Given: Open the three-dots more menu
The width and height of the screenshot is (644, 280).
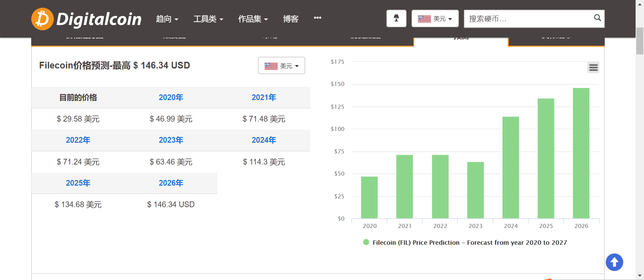Looking at the screenshot, I should tap(318, 18).
